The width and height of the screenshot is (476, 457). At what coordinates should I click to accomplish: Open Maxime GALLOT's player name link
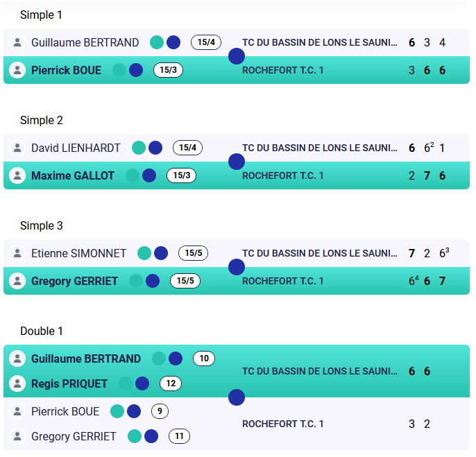click(x=73, y=175)
